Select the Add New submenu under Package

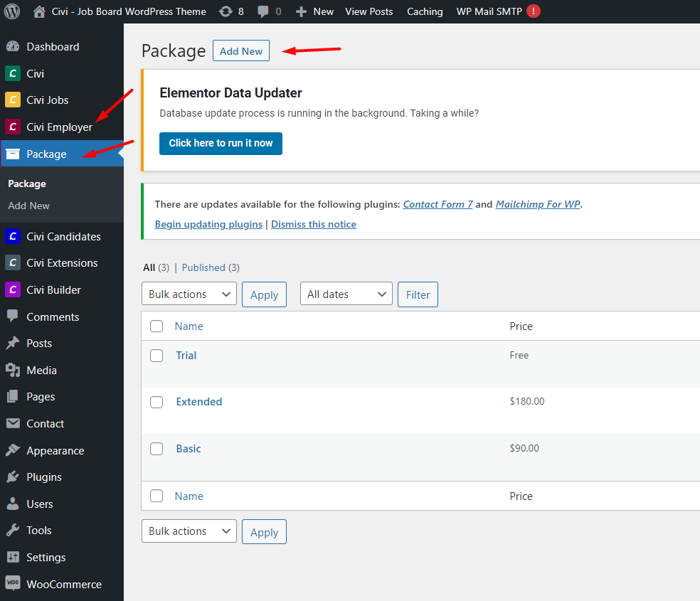point(28,206)
